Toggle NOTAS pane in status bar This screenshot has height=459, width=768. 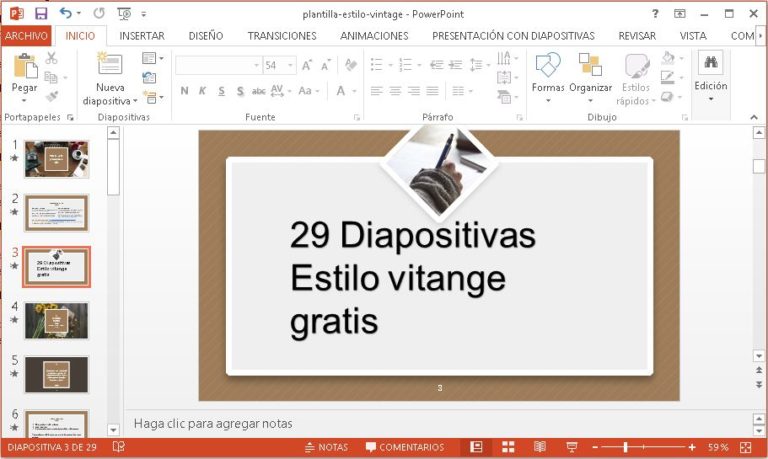[x=326, y=447]
